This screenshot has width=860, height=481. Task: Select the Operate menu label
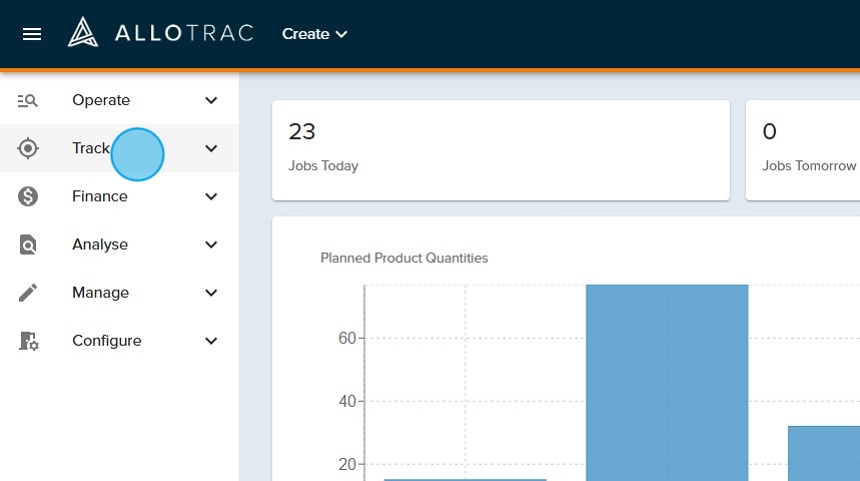point(101,100)
